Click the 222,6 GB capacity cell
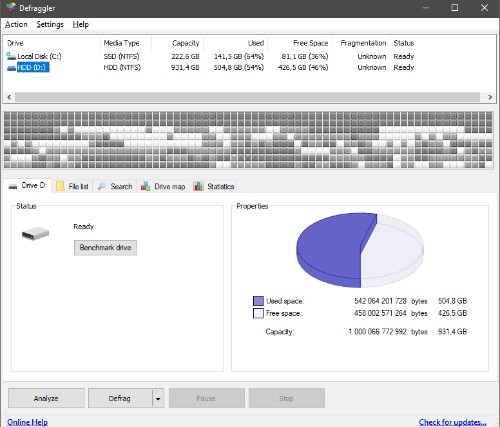Image resolution: width=500 pixels, height=427 pixels. tap(185, 56)
